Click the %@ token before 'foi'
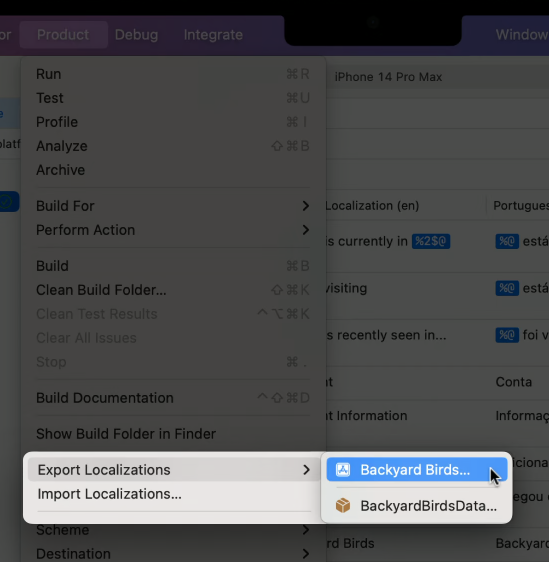The image size is (549, 562). tap(507, 335)
